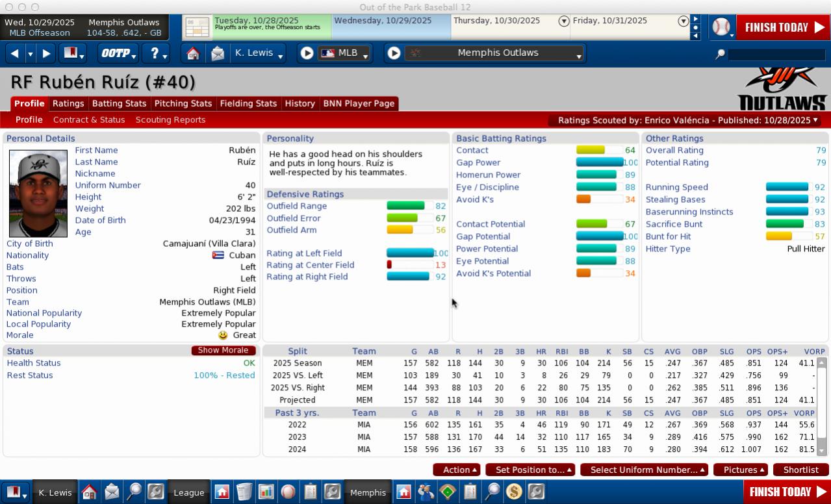Viewport: 831px width, 504px height.
Task: Click the search magnifier icon beside search field
Action: click(x=720, y=55)
